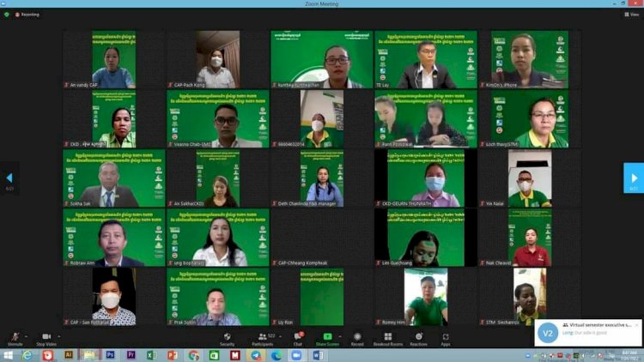Select Uy Ron video tile
The image size is (644, 362).
(x=322, y=297)
